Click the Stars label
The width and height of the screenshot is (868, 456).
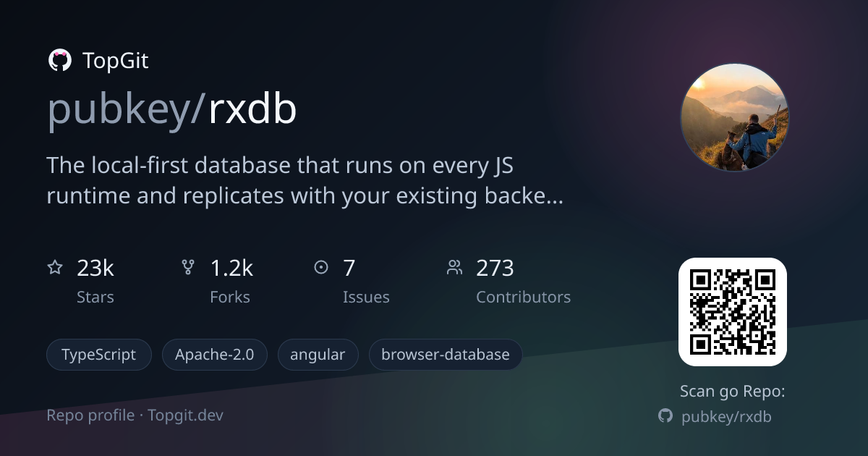pos(95,297)
